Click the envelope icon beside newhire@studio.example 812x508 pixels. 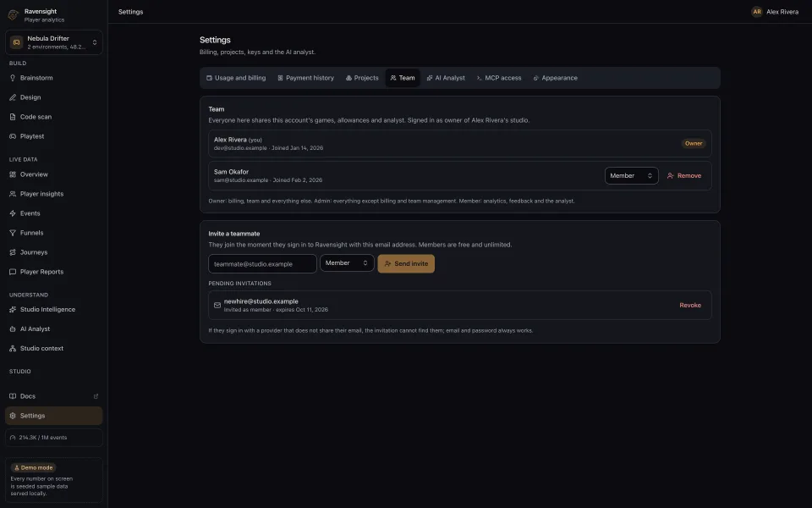pyautogui.click(x=217, y=306)
